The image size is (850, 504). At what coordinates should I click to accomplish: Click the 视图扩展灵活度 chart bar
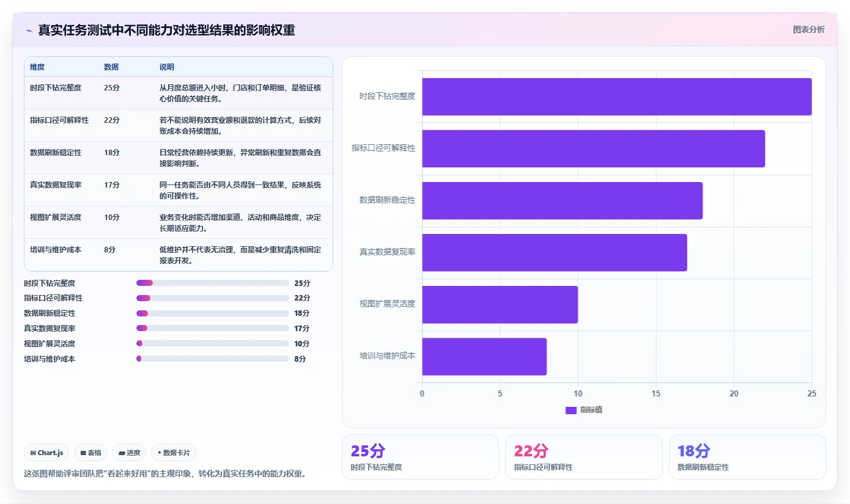click(500, 304)
